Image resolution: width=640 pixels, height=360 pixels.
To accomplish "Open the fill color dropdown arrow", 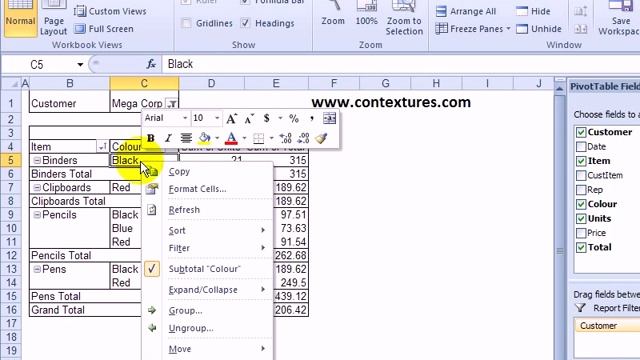I will [217, 138].
